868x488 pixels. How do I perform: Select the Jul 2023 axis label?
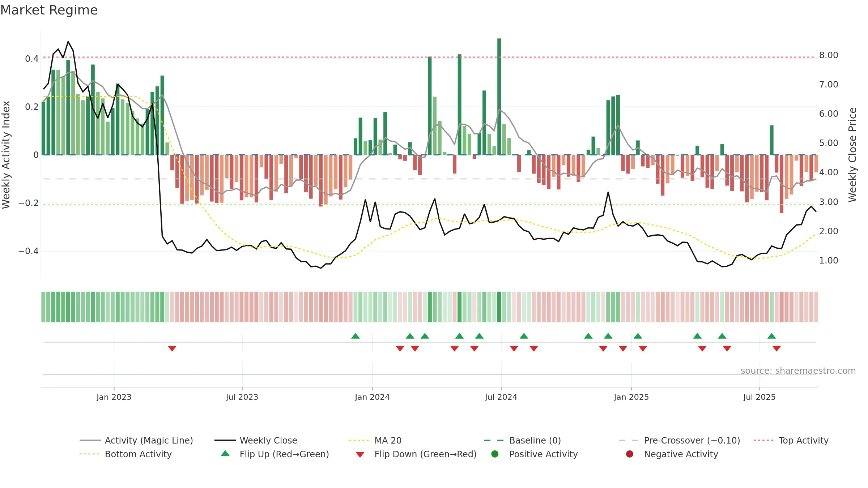[242, 397]
